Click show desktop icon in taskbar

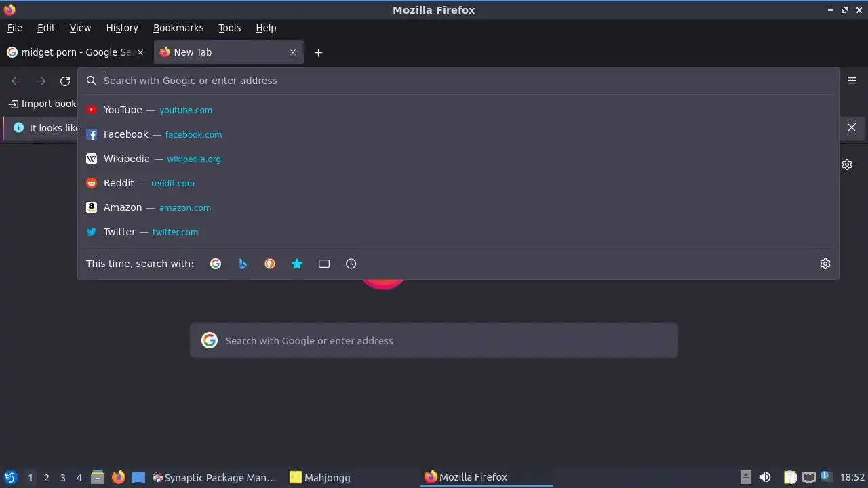coord(138,477)
